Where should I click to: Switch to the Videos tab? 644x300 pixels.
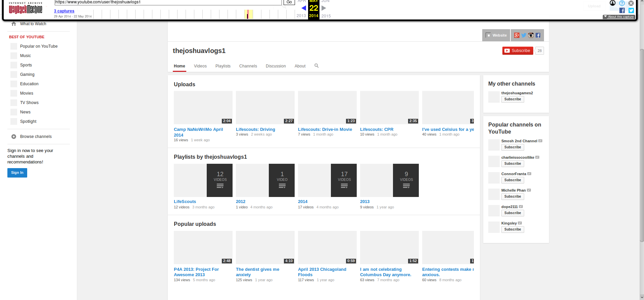(x=200, y=66)
